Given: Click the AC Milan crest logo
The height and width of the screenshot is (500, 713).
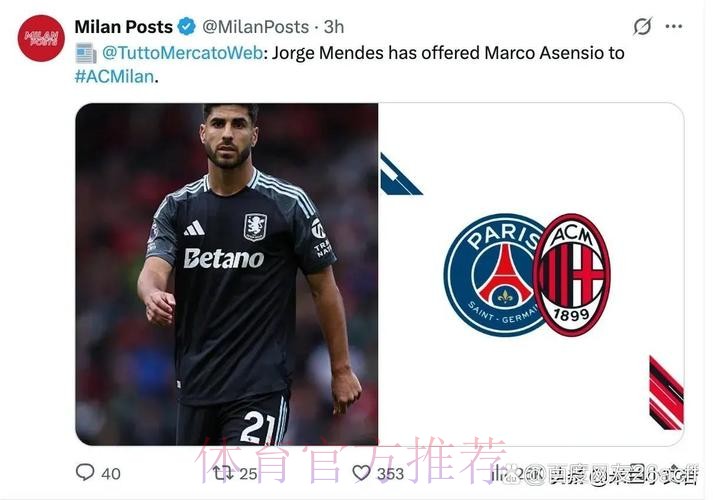Looking at the screenshot, I should click(x=571, y=275).
